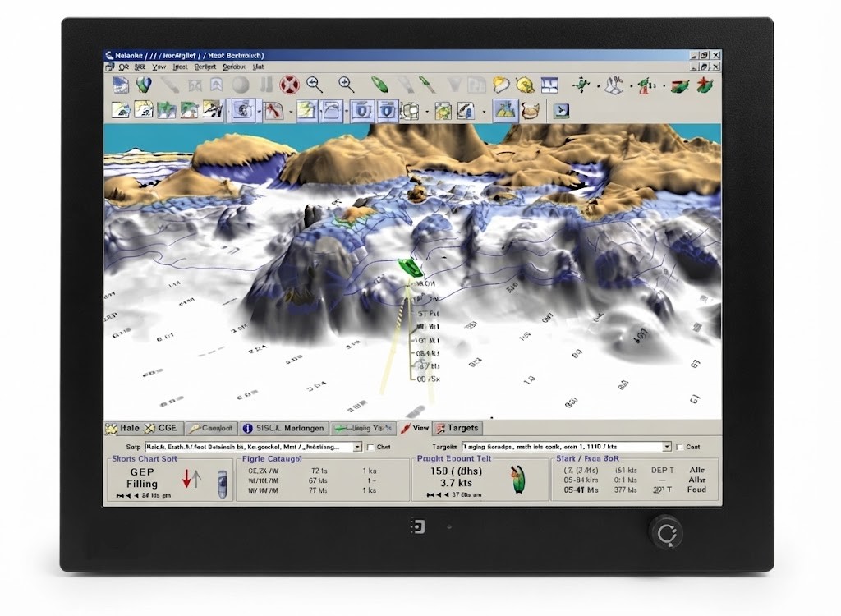Screen dimensions: 841x616
Task: Open the Yaw menu
Action: point(159,67)
